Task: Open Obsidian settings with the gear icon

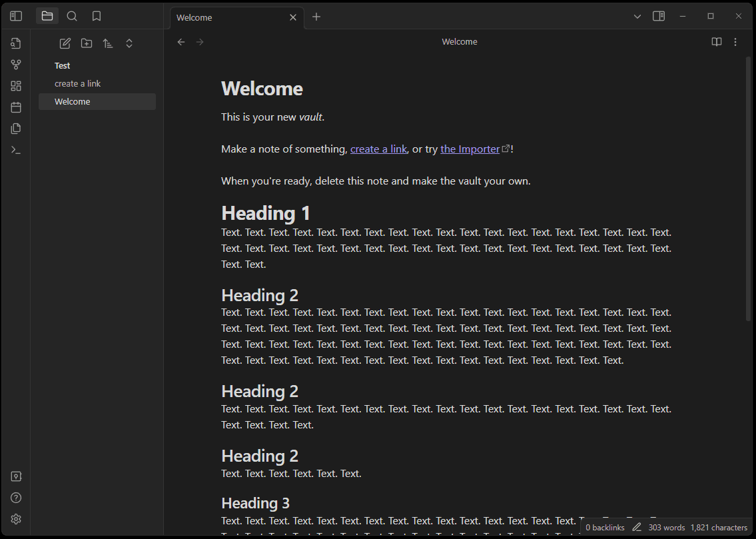Action: pyautogui.click(x=15, y=518)
